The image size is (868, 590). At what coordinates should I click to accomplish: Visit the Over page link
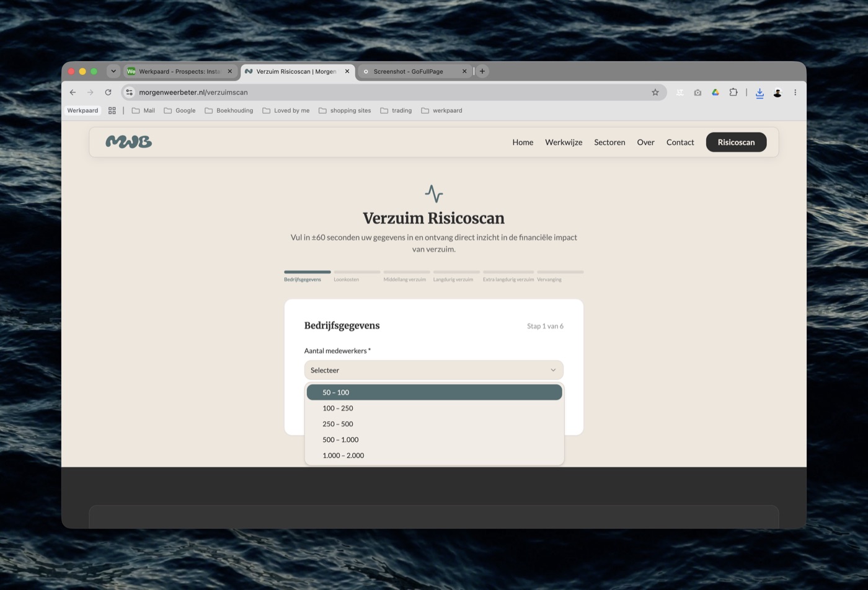(x=645, y=142)
